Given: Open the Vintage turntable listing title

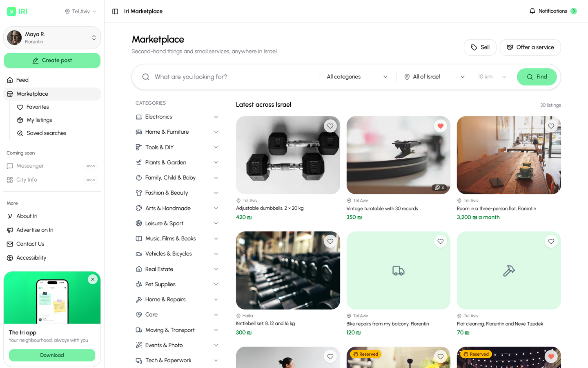Looking at the screenshot, I should point(382,209).
